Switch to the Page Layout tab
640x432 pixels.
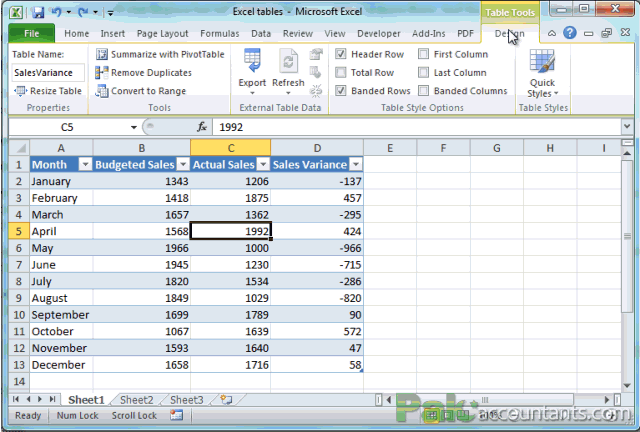click(162, 33)
